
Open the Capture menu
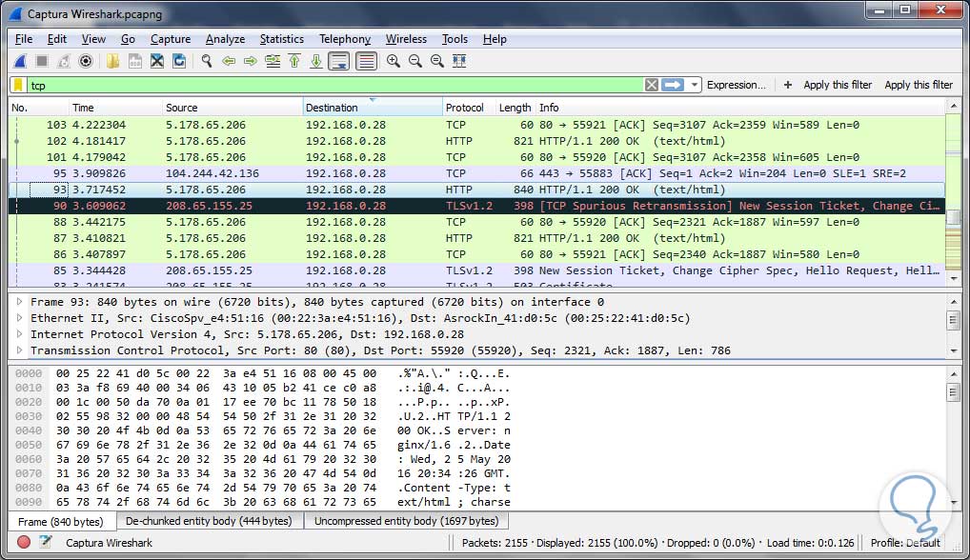pos(171,39)
